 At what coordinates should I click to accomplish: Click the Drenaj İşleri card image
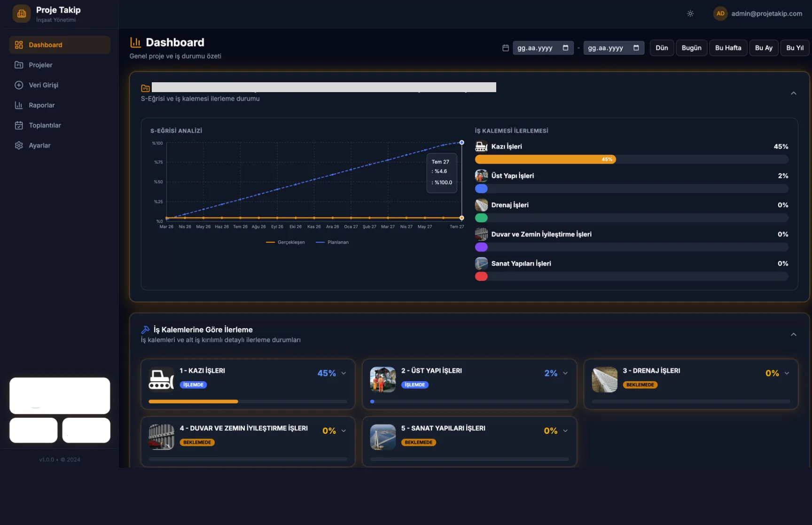[x=604, y=379]
